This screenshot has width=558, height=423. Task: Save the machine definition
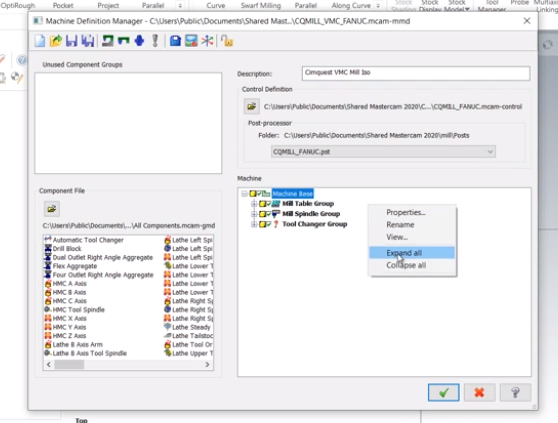coord(71,41)
